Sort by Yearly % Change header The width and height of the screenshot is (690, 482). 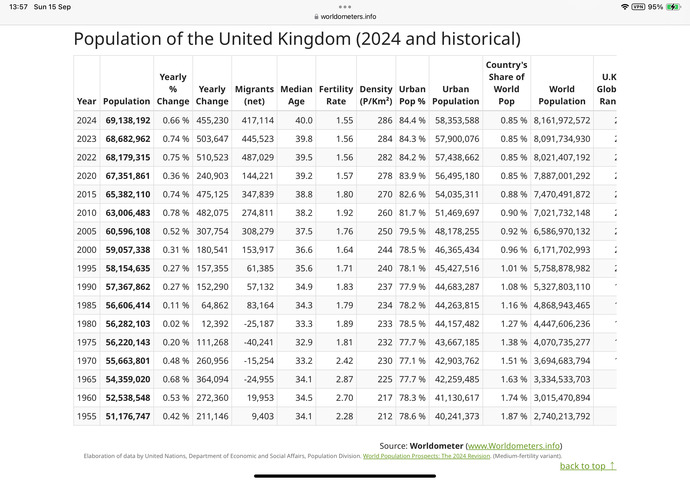pyautogui.click(x=173, y=89)
